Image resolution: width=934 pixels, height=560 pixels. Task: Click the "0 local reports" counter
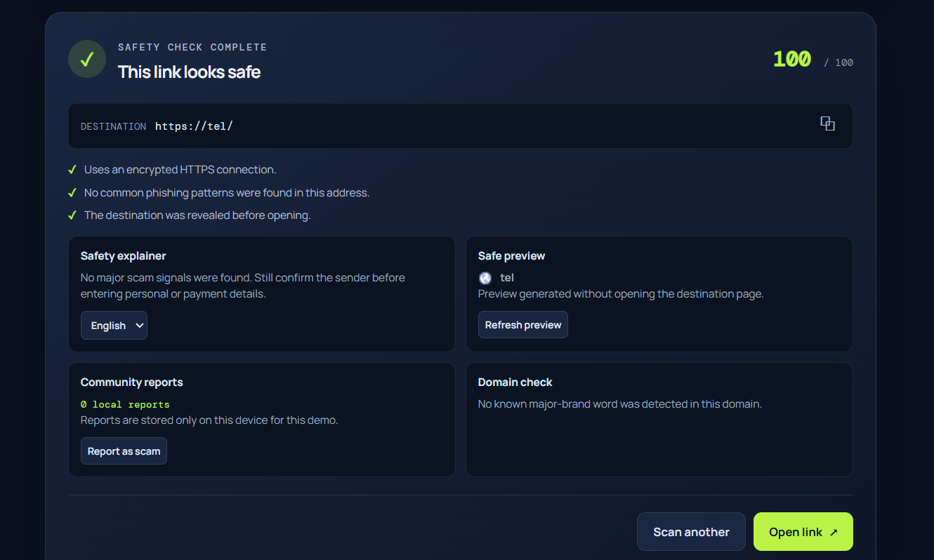pyautogui.click(x=125, y=405)
